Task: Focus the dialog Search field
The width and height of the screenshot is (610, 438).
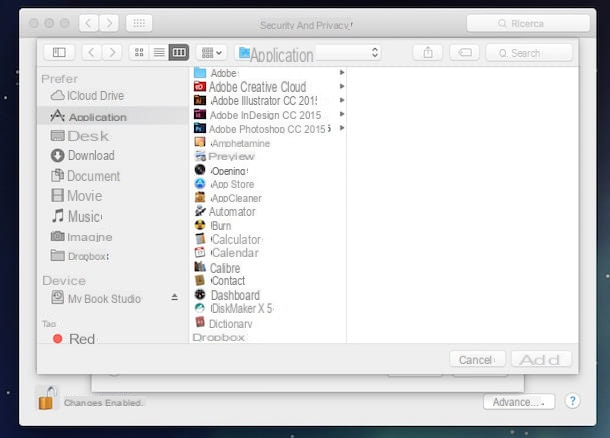Action: coord(529,53)
